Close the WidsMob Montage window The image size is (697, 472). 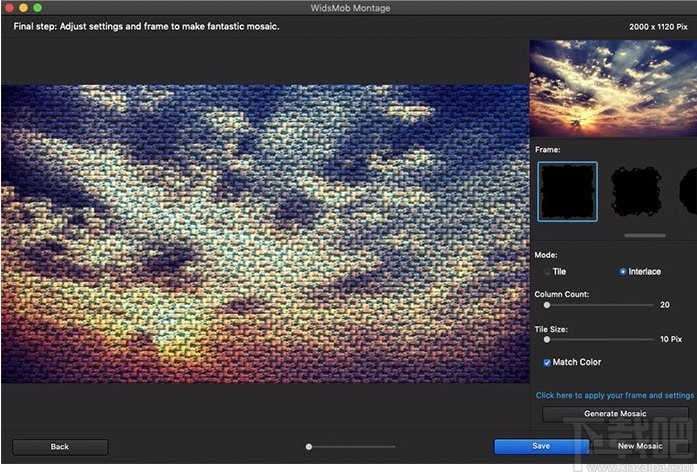8,8
